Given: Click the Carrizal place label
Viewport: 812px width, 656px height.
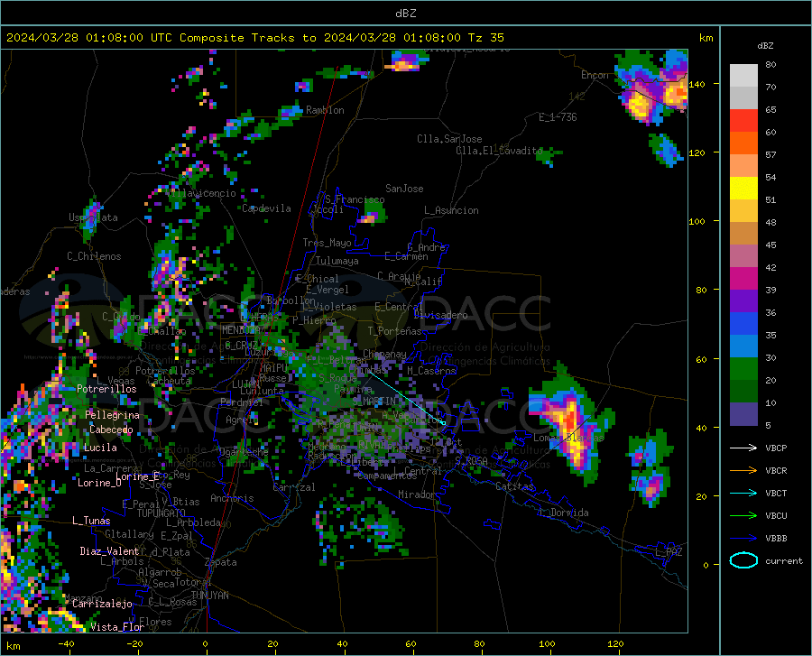Looking at the screenshot, I should click(x=293, y=487).
